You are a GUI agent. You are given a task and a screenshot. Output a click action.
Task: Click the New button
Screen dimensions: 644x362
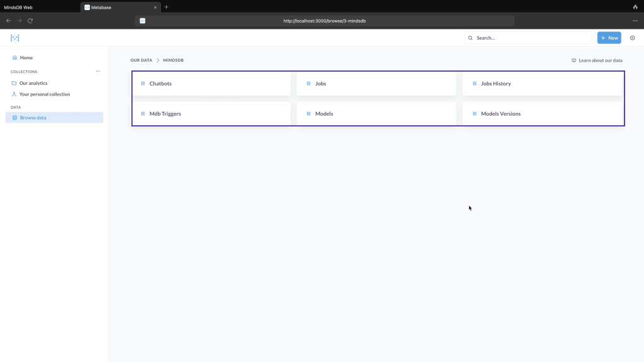pos(609,38)
